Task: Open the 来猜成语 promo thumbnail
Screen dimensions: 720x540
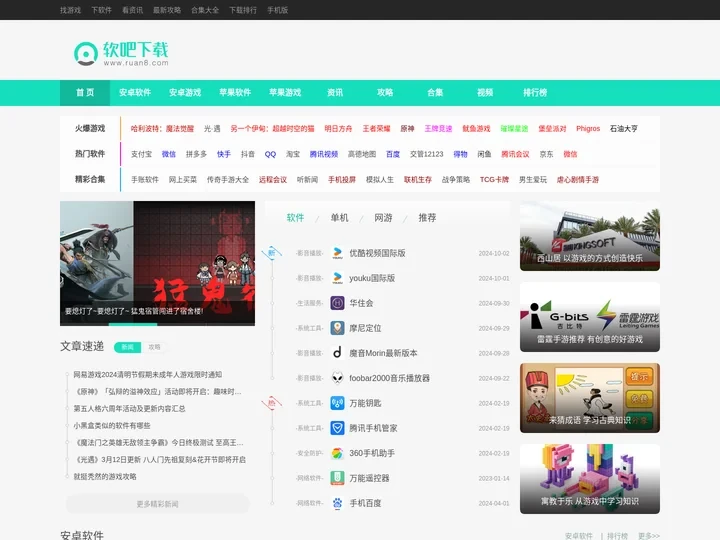Action: [x=590, y=398]
